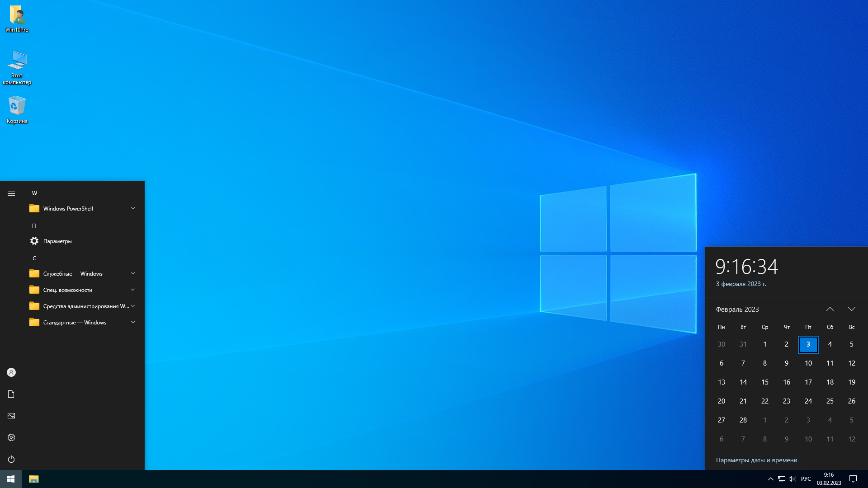Open the Win10Pro desktop folder icon

pyautogui.click(x=17, y=19)
